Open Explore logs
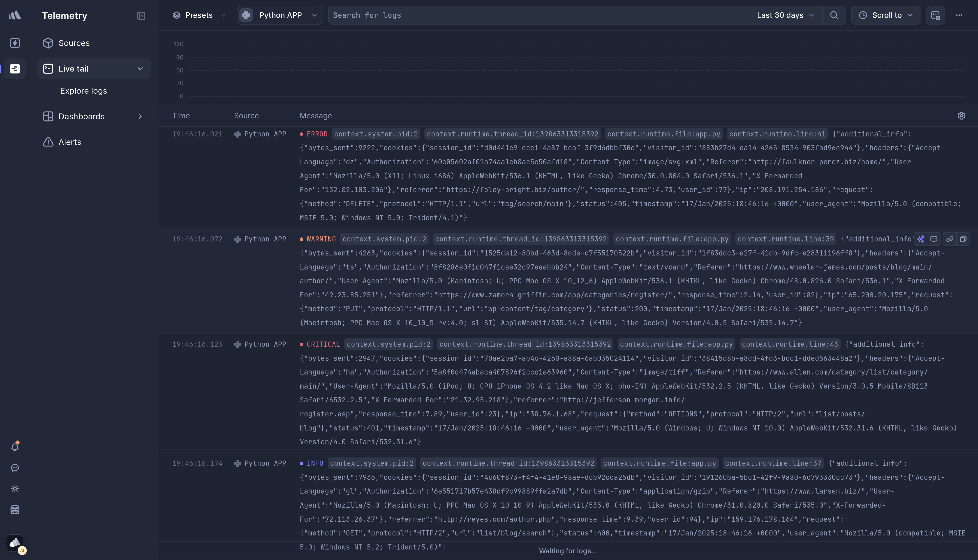 (x=83, y=91)
